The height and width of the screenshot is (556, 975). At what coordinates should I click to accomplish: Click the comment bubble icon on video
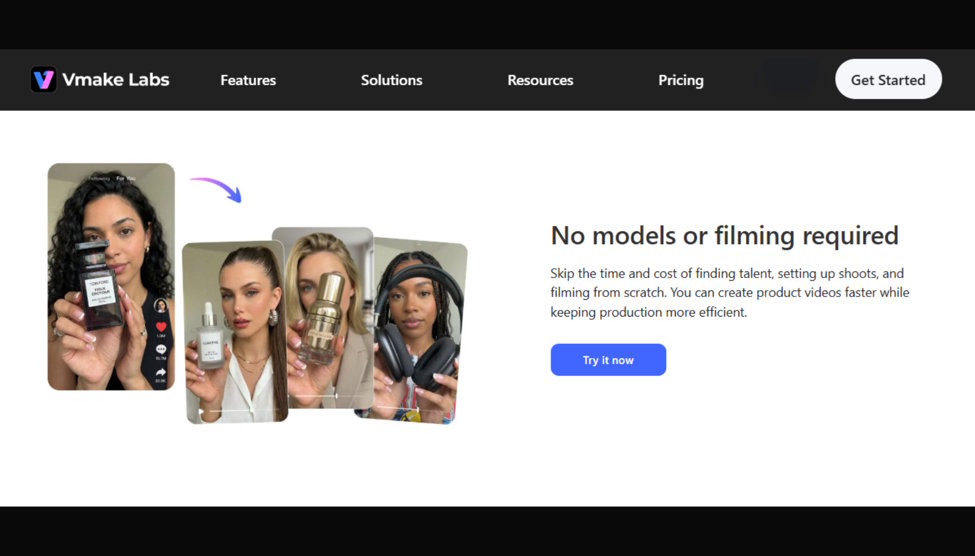click(161, 350)
